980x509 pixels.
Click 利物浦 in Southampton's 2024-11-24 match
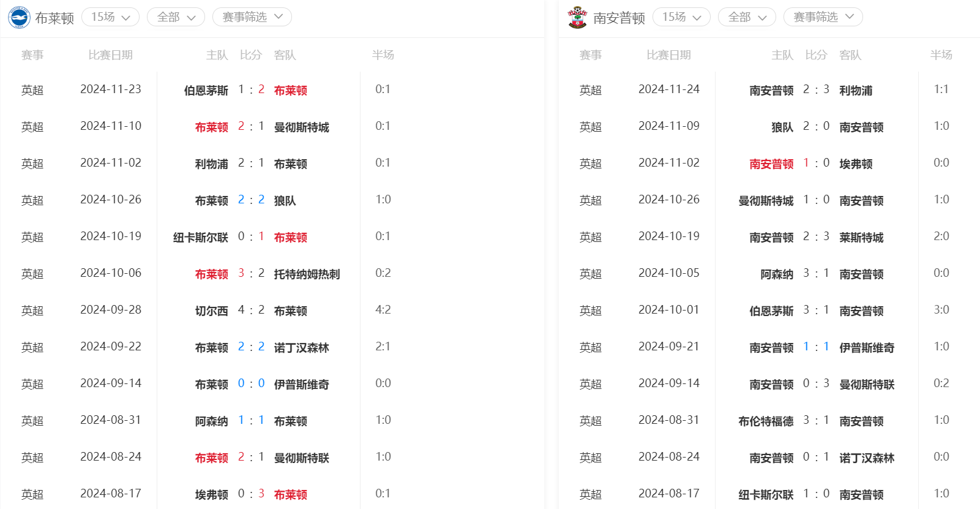(856, 91)
